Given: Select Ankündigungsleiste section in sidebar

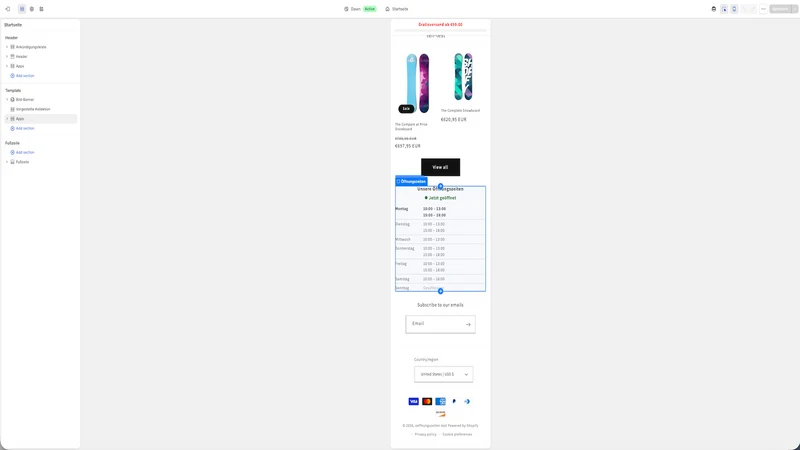Looking at the screenshot, I should point(41,47).
